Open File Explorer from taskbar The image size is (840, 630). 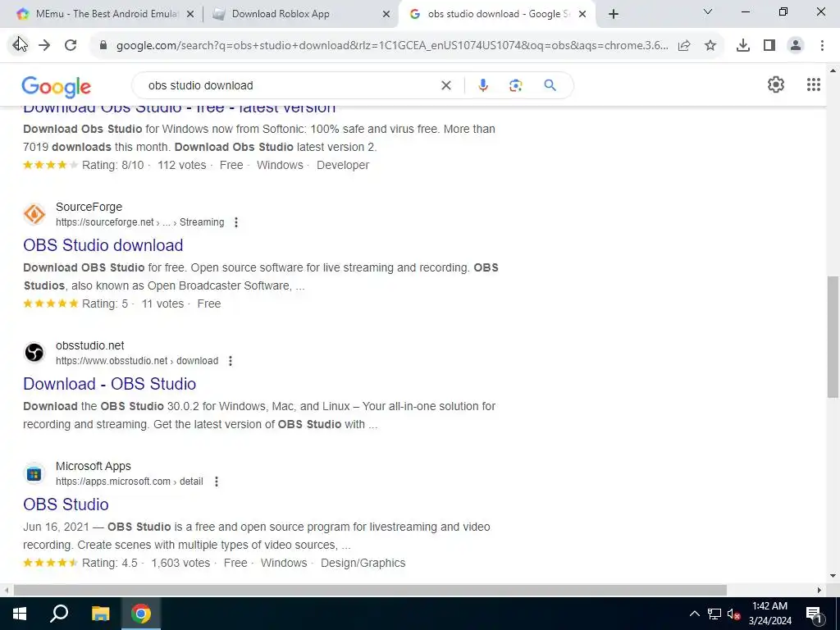100,614
